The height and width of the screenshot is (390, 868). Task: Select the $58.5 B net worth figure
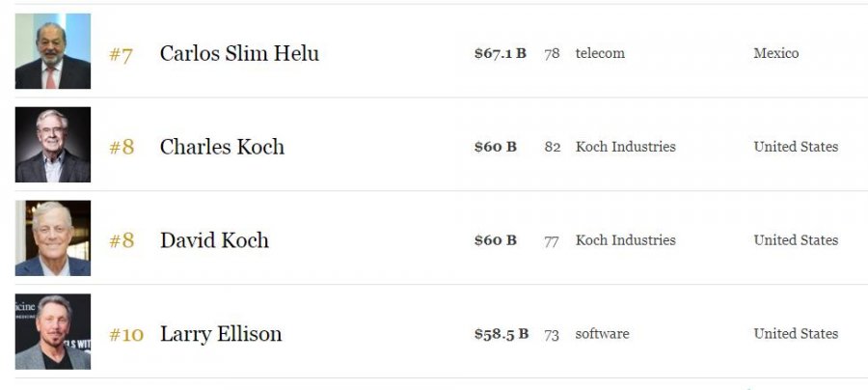[x=502, y=334]
